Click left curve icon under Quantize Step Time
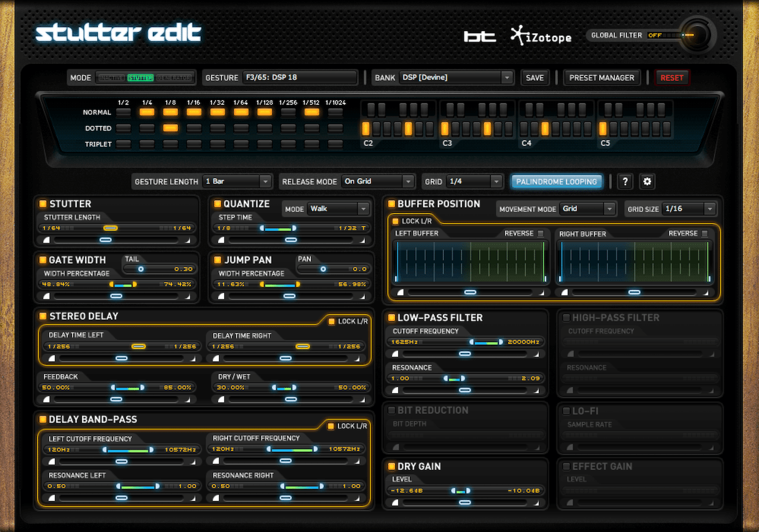 pos(221,240)
